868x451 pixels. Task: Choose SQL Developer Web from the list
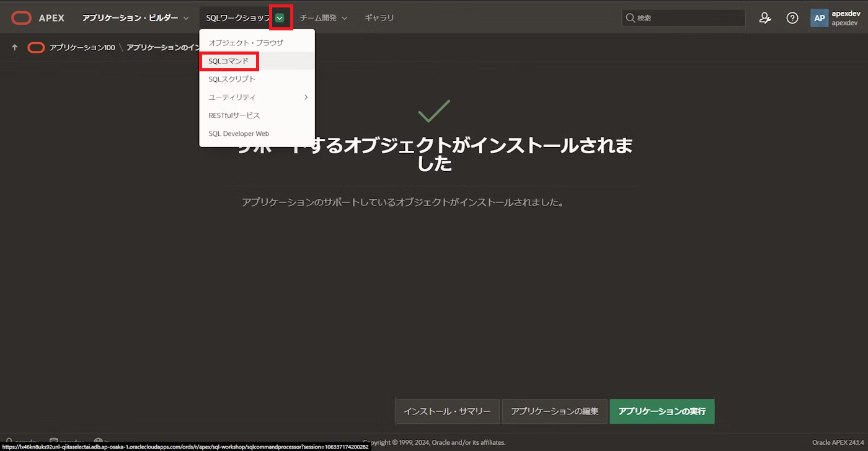(239, 133)
